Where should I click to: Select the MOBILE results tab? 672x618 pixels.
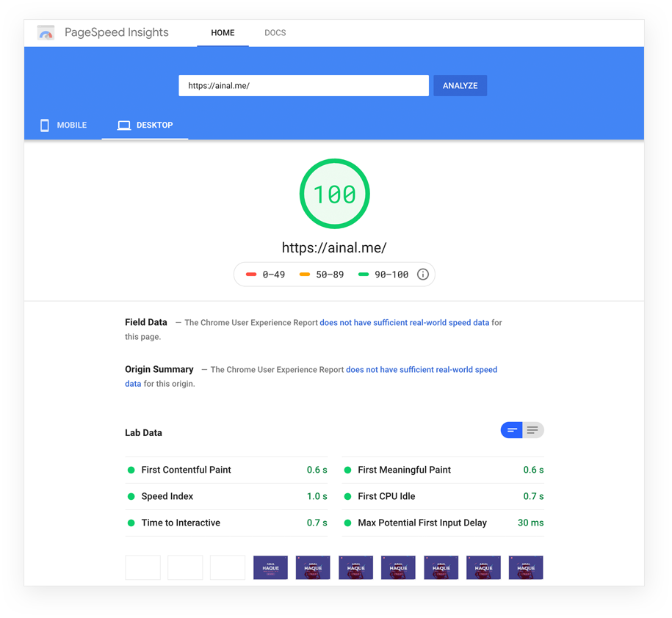[x=63, y=126]
